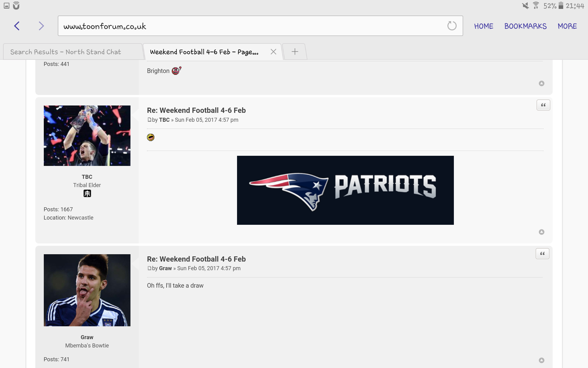The image size is (588, 368).
Task: Tap the battery 52% indicator
Action: [x=553, y=6]
